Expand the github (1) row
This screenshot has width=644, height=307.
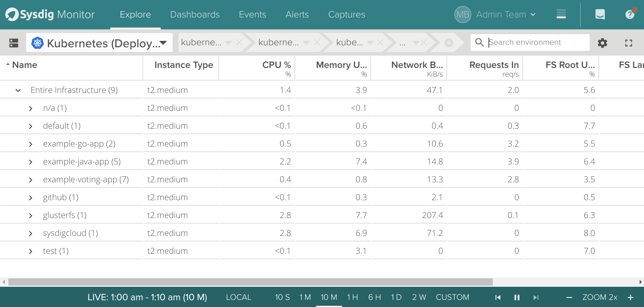click(31, 198)
